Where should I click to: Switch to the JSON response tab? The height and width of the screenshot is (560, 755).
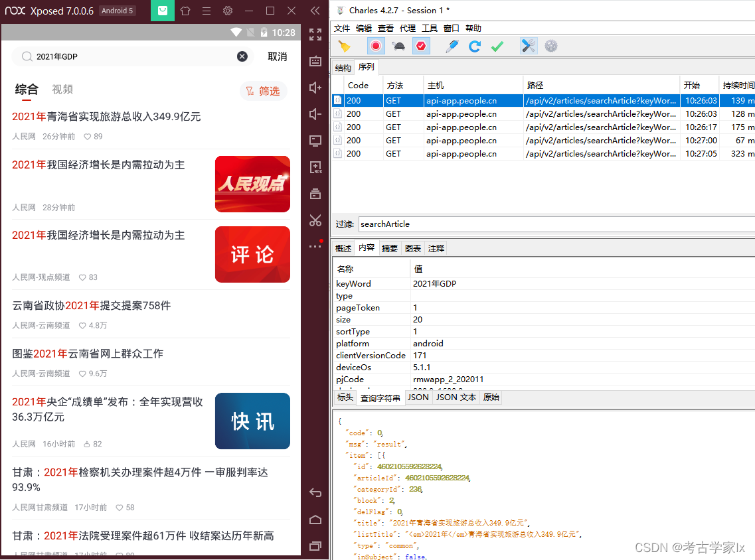pos(418,397)
